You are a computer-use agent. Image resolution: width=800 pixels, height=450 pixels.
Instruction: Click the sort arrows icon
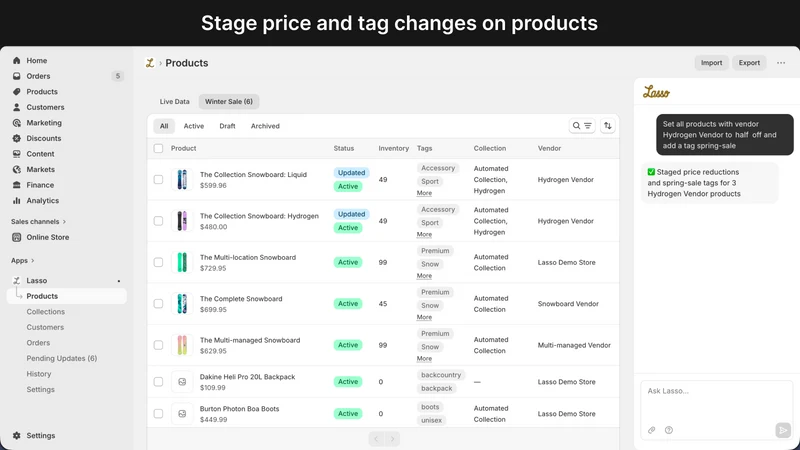(x=607, y=126)
